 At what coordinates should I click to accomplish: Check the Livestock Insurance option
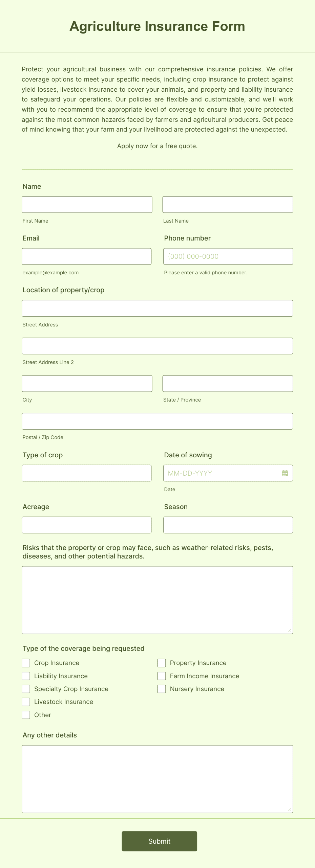click(x=26, y=702)
